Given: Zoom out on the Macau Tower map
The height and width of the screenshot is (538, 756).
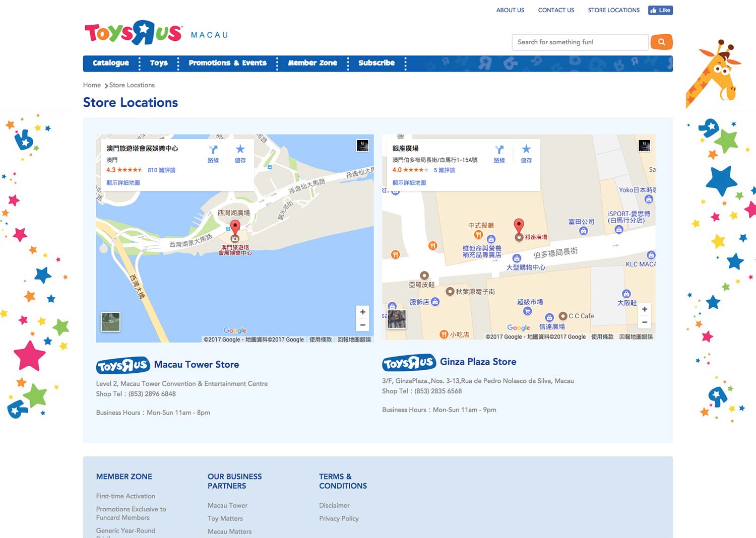Looking at the screenshot, I should (363, 325).
